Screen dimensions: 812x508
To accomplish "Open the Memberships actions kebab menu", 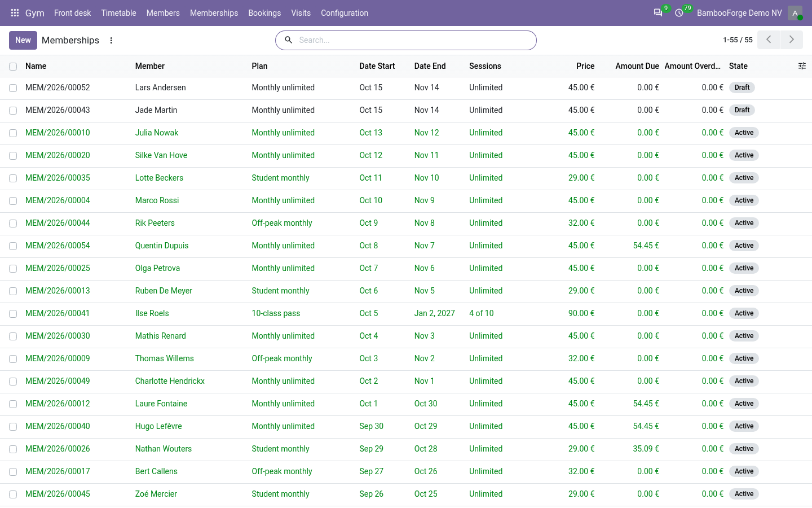I will [111, 40].
